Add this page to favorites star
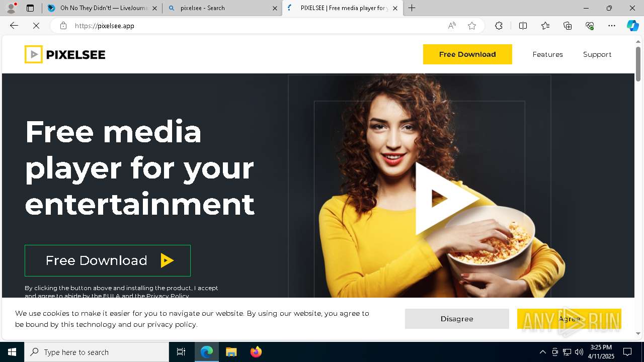The image size is (644, 362). tap(472, 26)
